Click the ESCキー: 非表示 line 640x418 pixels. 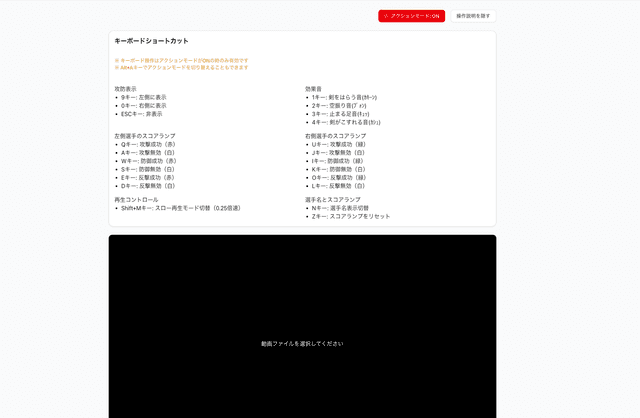142,114
